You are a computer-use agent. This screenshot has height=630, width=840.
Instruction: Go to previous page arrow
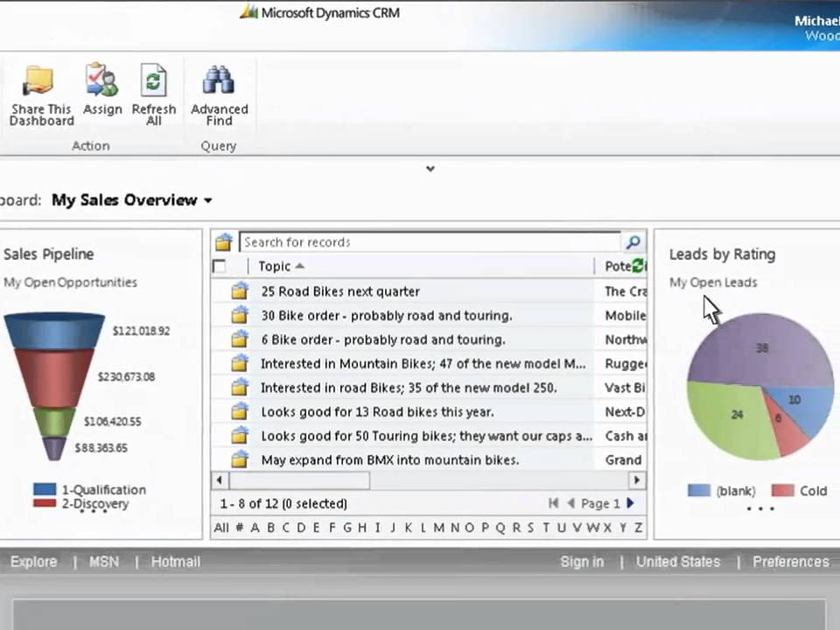(x=571, y=503)
